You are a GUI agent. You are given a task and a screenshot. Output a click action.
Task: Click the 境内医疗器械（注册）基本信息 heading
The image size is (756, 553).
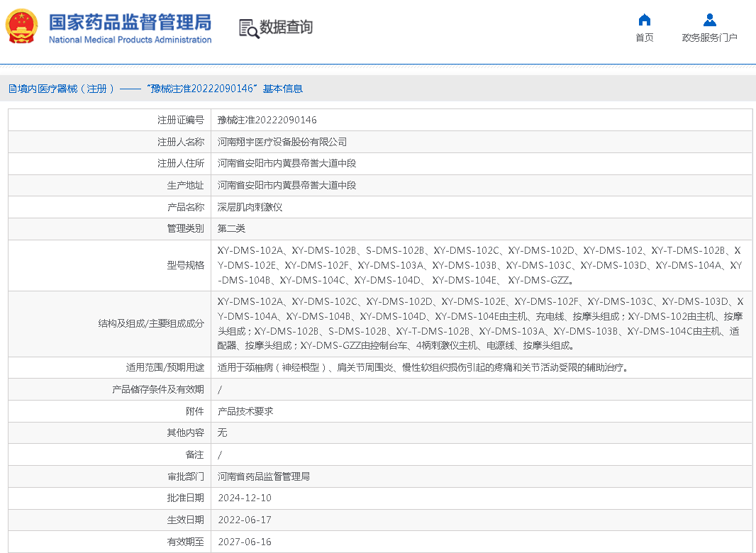[156, 89]
